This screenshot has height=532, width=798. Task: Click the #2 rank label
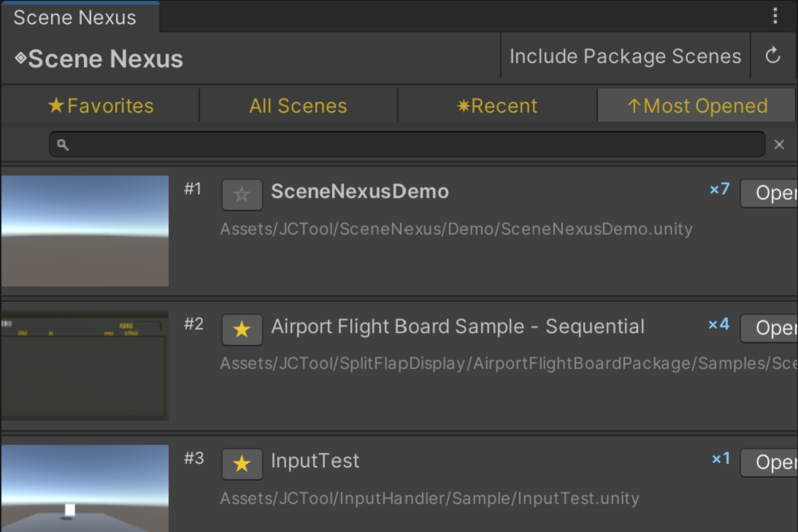[194, 324]
